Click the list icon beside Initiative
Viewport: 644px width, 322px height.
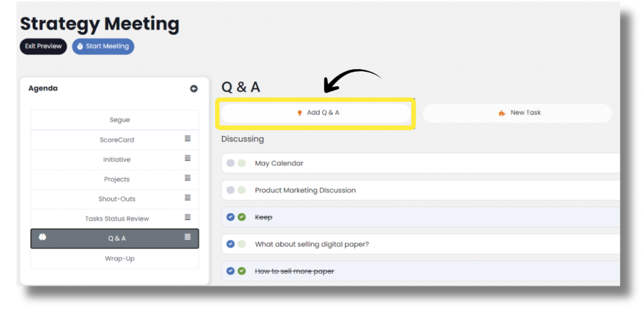coord(187,158)
